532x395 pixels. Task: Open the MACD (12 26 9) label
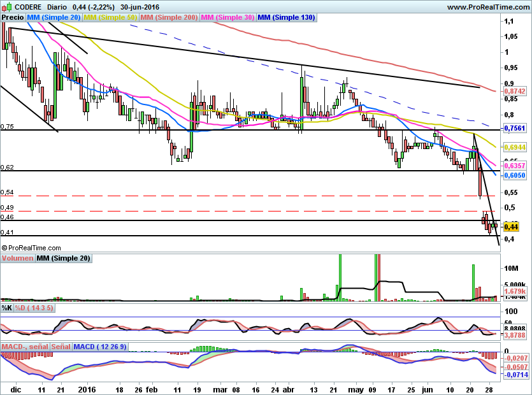pos(101,347)
